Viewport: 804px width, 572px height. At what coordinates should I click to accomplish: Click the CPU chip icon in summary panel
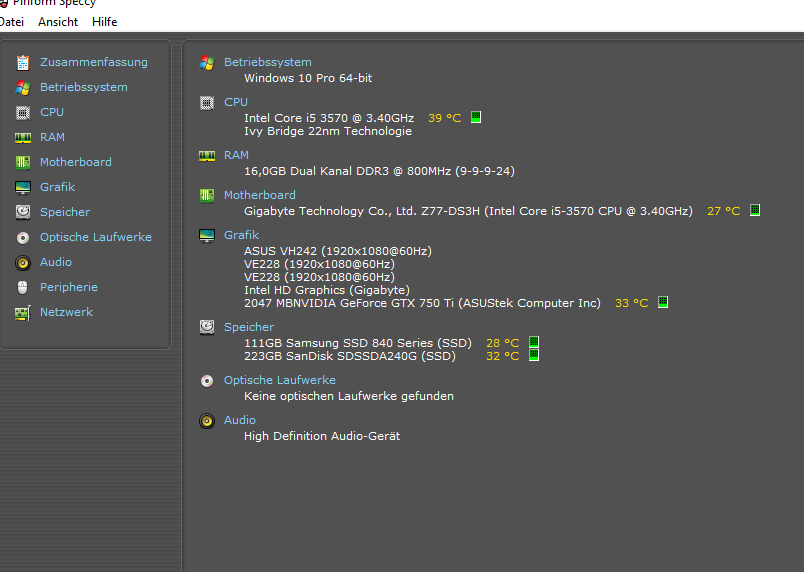207,103
